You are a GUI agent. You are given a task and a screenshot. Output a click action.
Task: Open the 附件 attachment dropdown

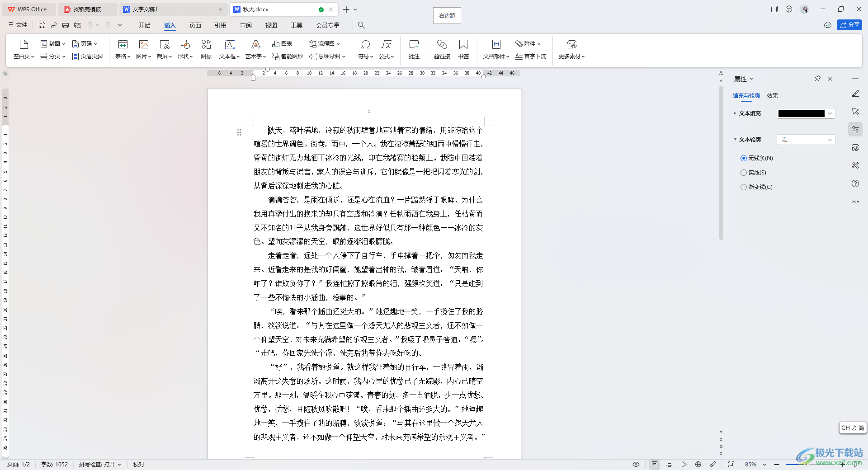pyautogui.click(x=528, y=44)
